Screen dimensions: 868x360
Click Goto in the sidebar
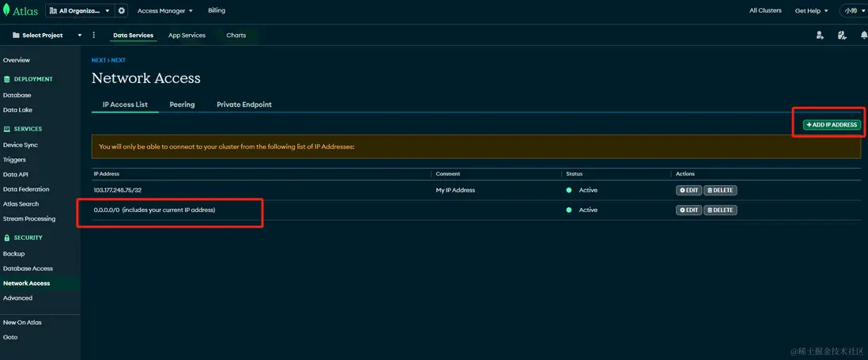pos(10,337)
